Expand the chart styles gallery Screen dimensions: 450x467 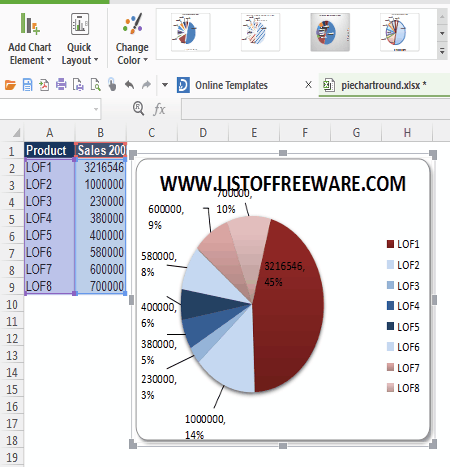click(x=442, y=51)
